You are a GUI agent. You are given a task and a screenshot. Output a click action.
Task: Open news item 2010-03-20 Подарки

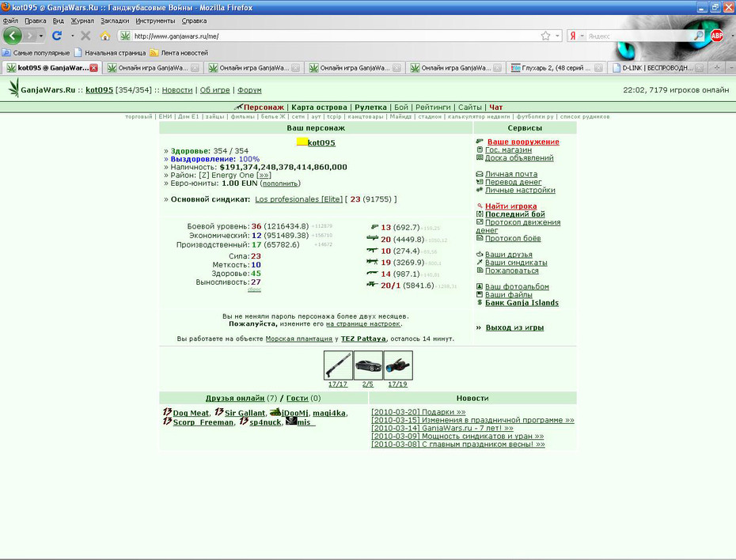click(x=418, y=412)
